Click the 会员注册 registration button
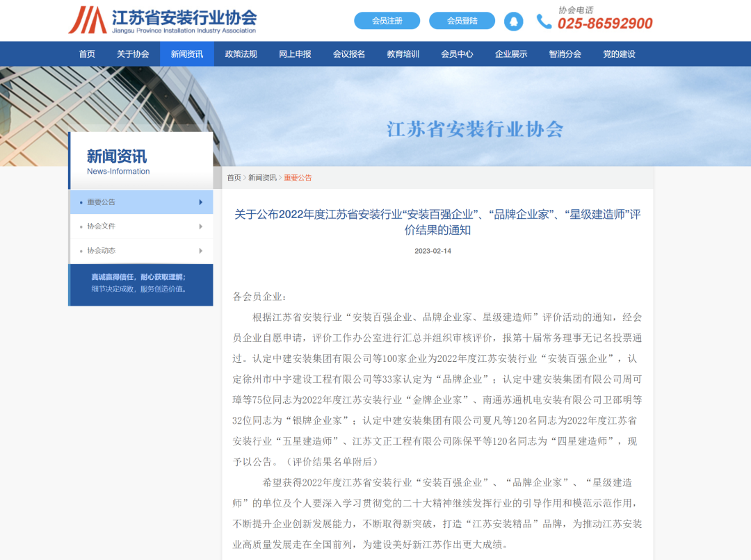 [x=387, y=21]
